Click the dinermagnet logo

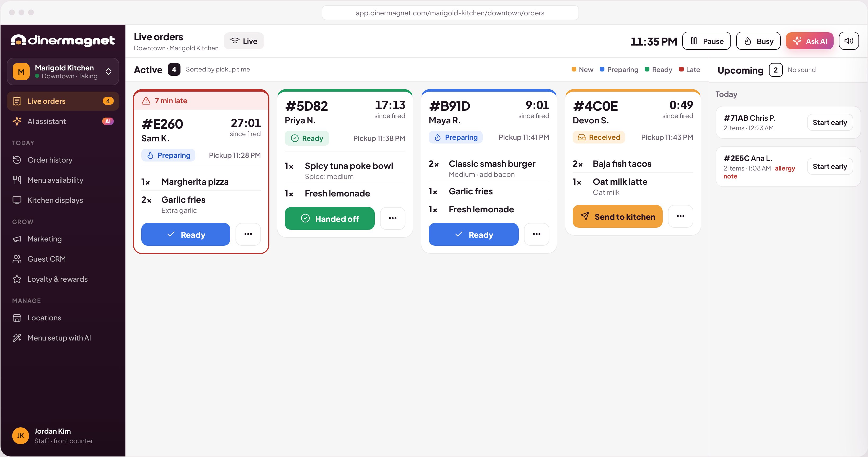point(63,41)
